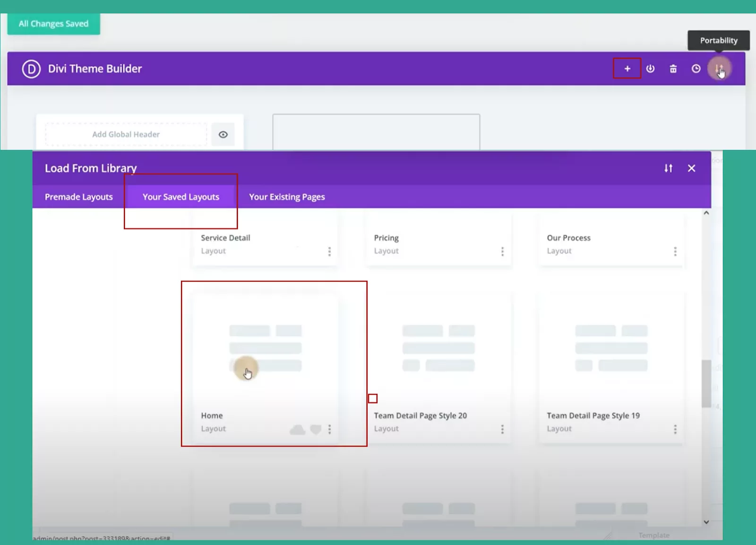
Task: Open Pricing layout options menu
Action: (502, 251)
